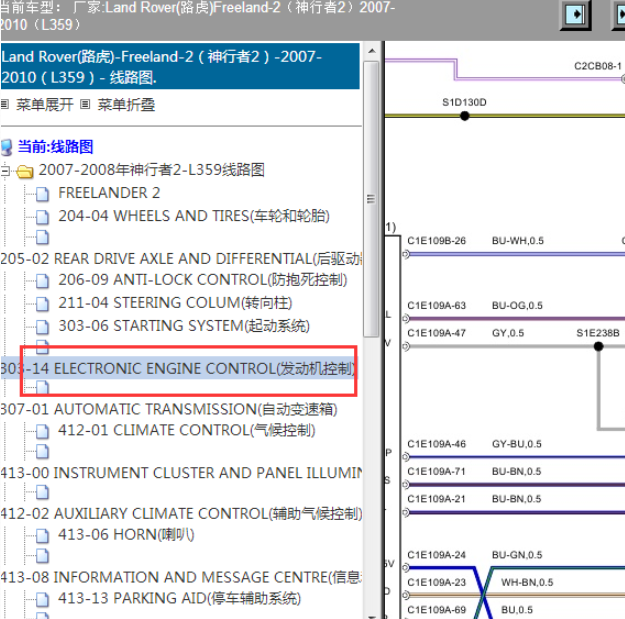Collapse the 2007-2008年神行者2-L359线路图 folder
Screen dimensions: 625x619
(5, 171)
